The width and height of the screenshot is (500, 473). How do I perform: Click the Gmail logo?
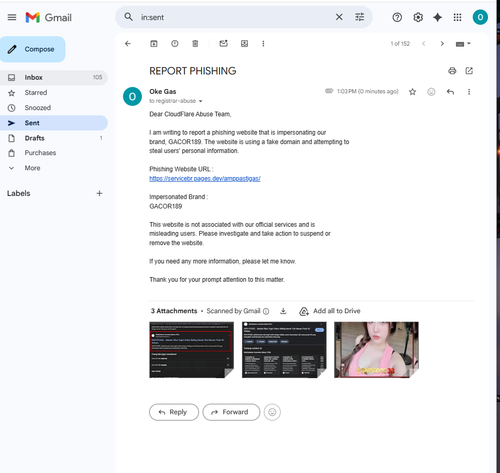point(49,17)
